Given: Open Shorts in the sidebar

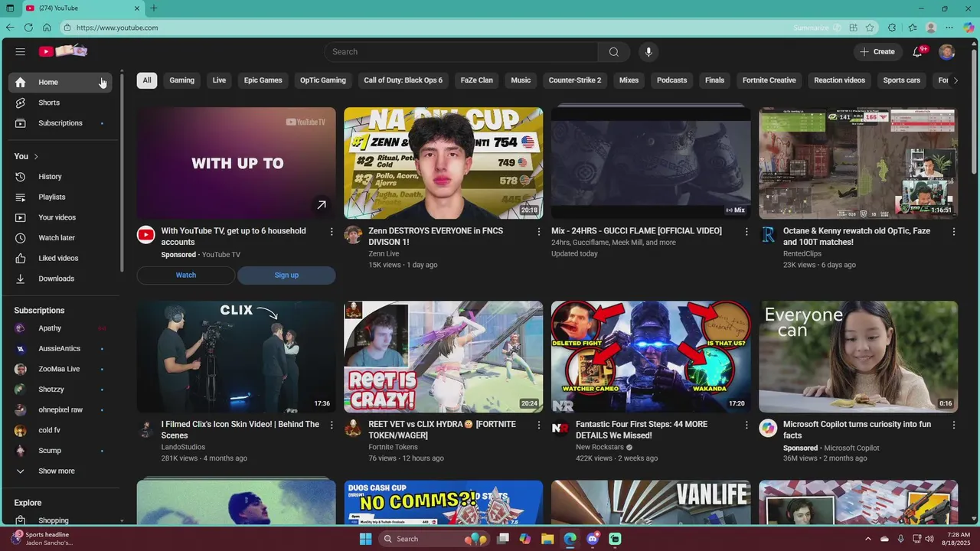Looking at the screenshot, I should [60, 103].
